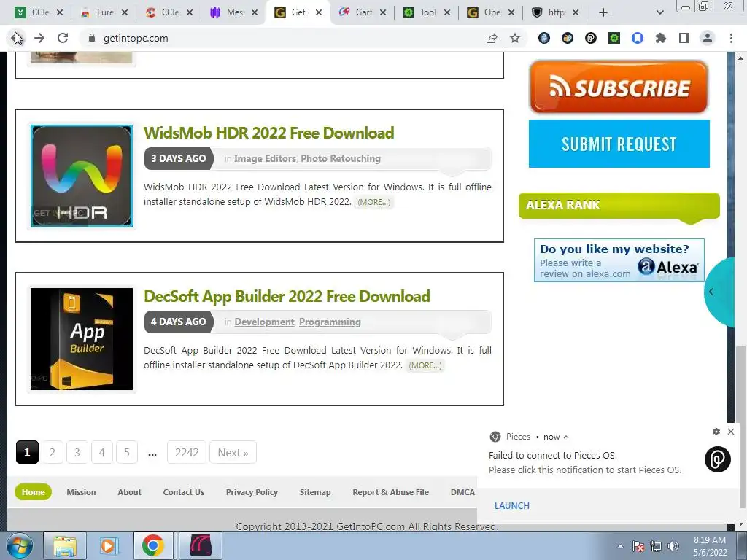
Task: Open the About footer link
Action: (130, 492)
